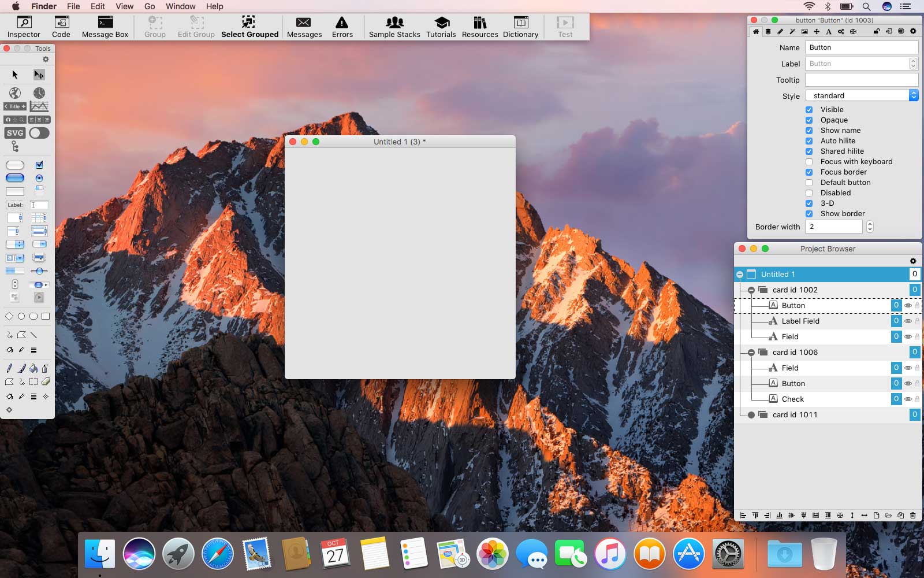The image size is (924, 578).
Task: Open the Style dropdown
Action: point(861,96)
